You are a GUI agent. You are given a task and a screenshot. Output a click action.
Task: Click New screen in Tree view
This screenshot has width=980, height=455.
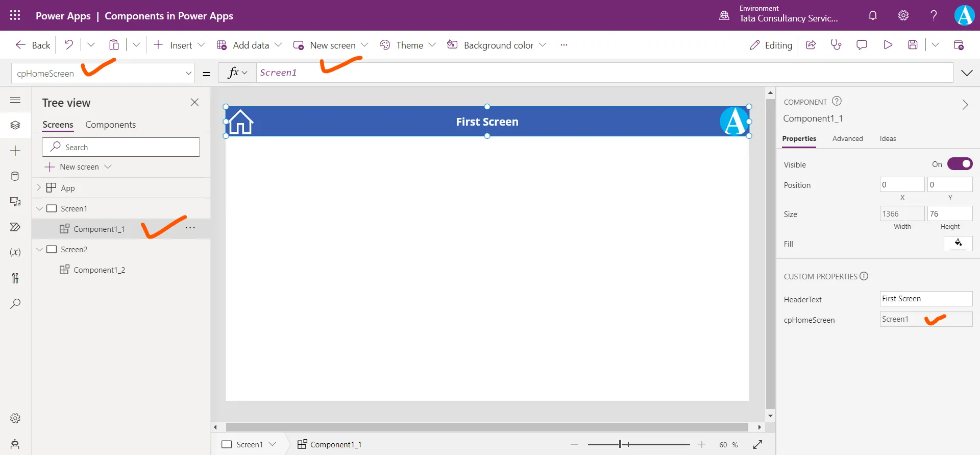78,167
